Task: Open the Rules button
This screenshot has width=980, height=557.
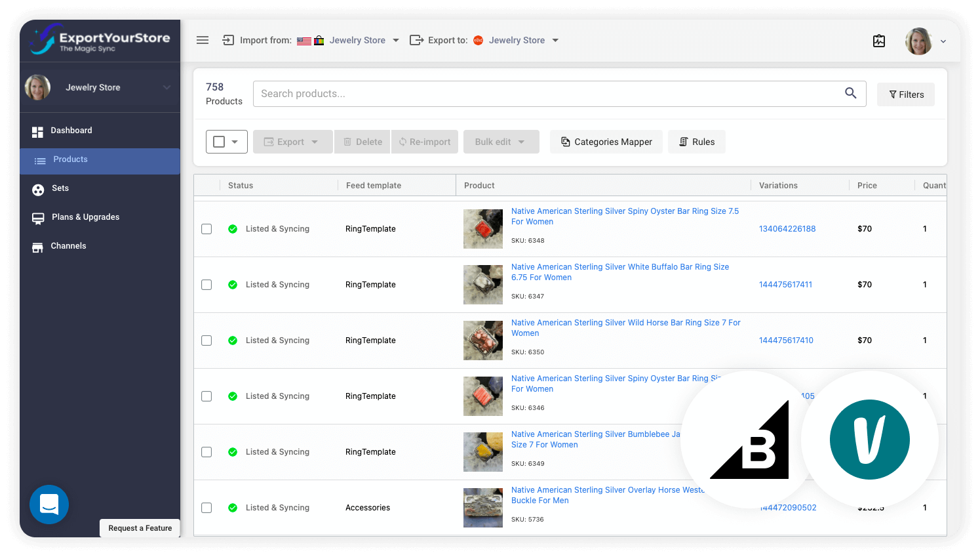Action: click(697, 142)
